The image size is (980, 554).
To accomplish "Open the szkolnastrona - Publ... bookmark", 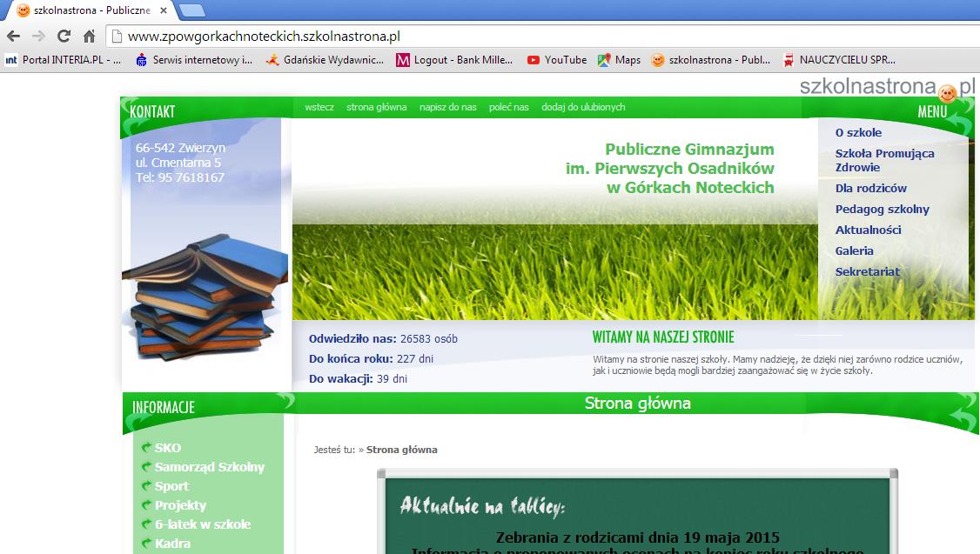I will tap(711, 60).
